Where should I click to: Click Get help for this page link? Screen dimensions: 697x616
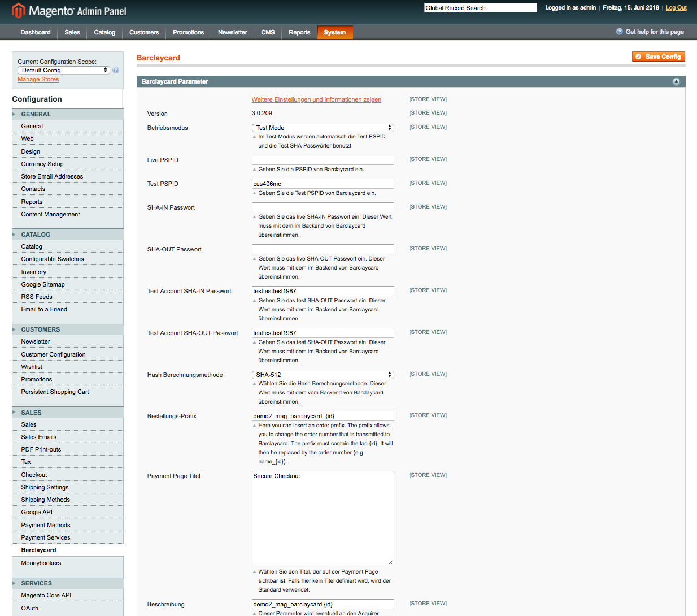(655, 32)
